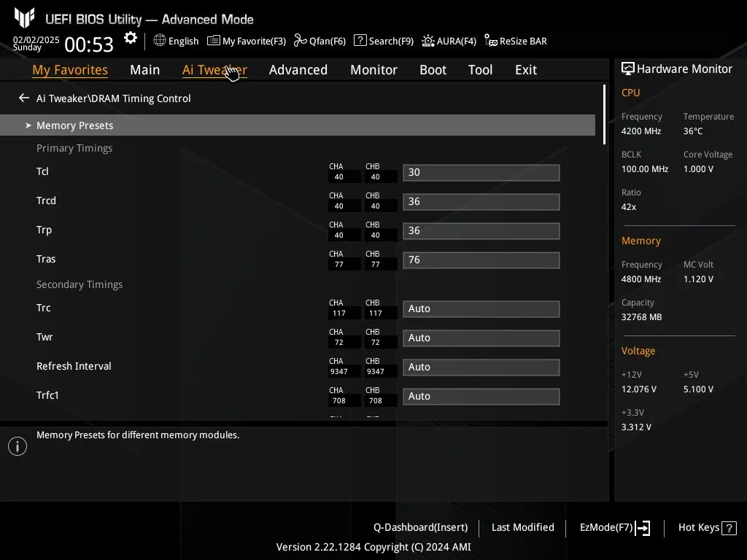Click the globe language icon
747x560 pixels.
160,41
